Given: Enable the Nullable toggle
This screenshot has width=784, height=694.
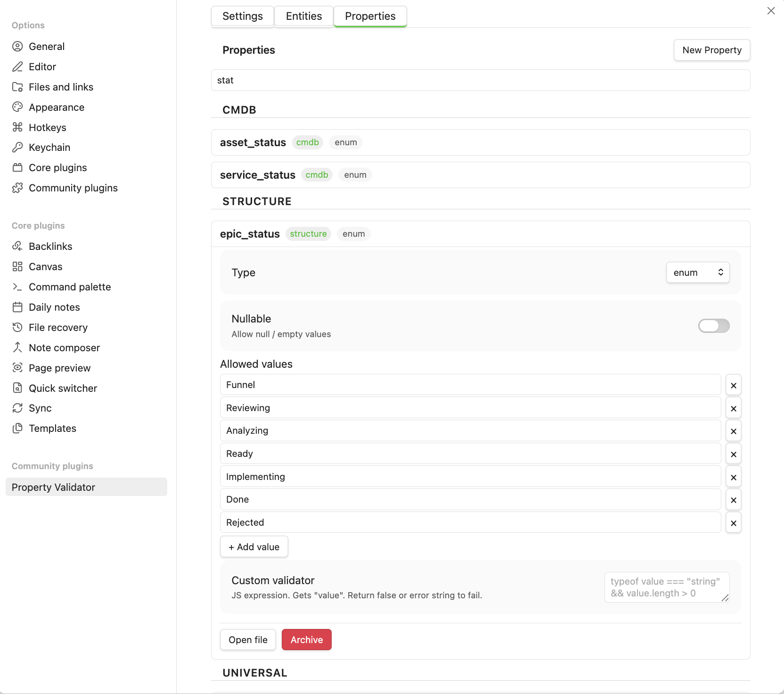Looking at the screenshot, I should click(x=713, y=326).
